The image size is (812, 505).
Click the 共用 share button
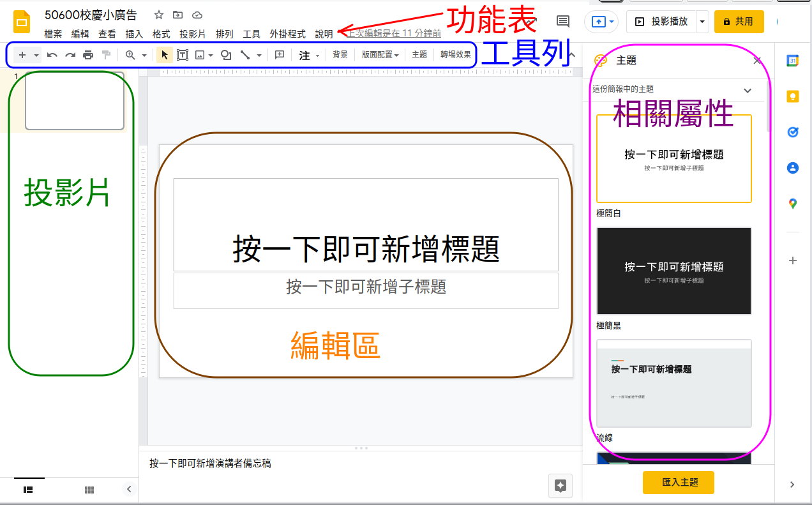(739, 22)
